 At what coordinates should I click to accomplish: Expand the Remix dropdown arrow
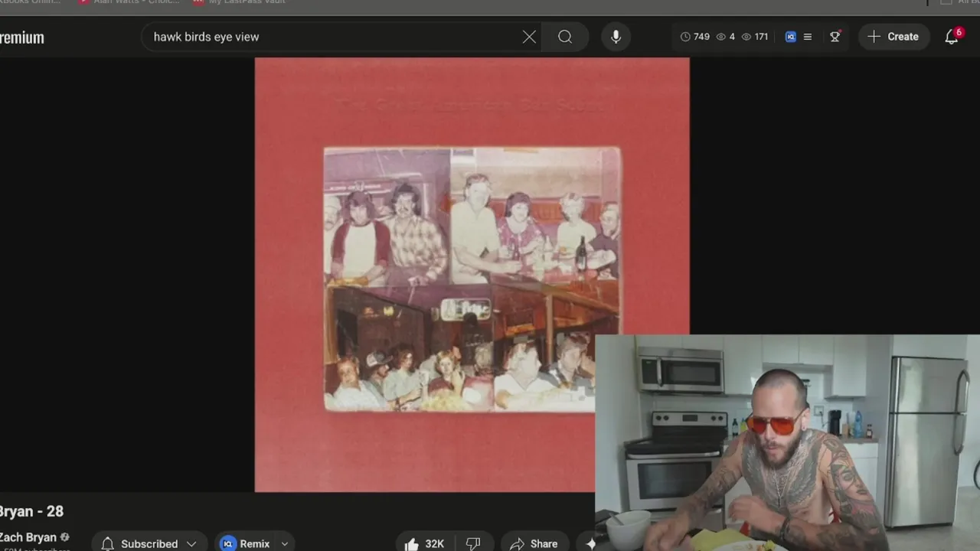(284, 543)
